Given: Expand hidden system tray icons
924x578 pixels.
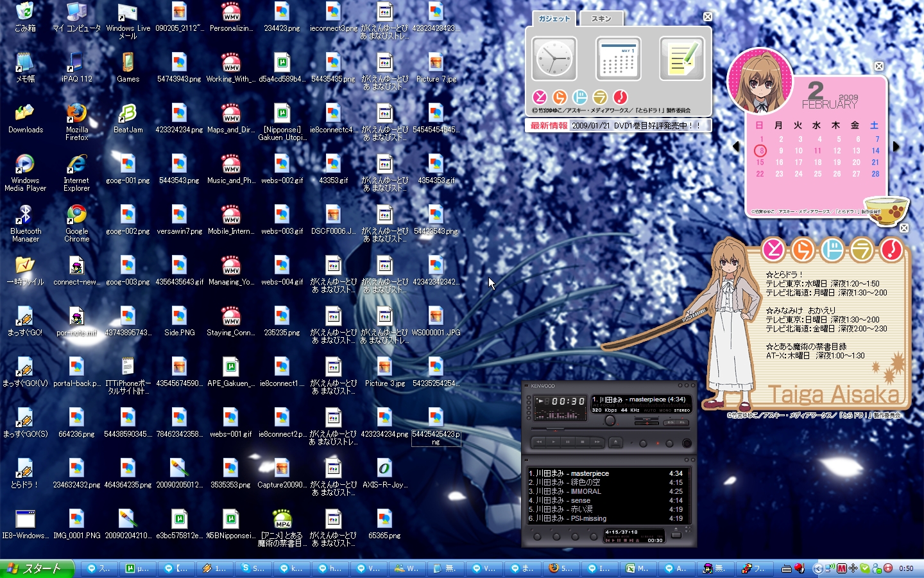Looking at the screenshot, I should 817,568.
